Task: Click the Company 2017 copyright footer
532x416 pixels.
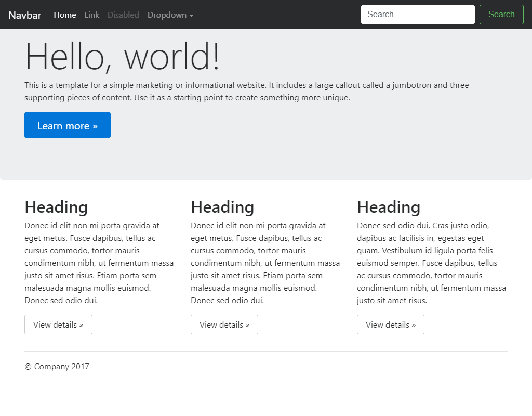Action: [57, 367]
